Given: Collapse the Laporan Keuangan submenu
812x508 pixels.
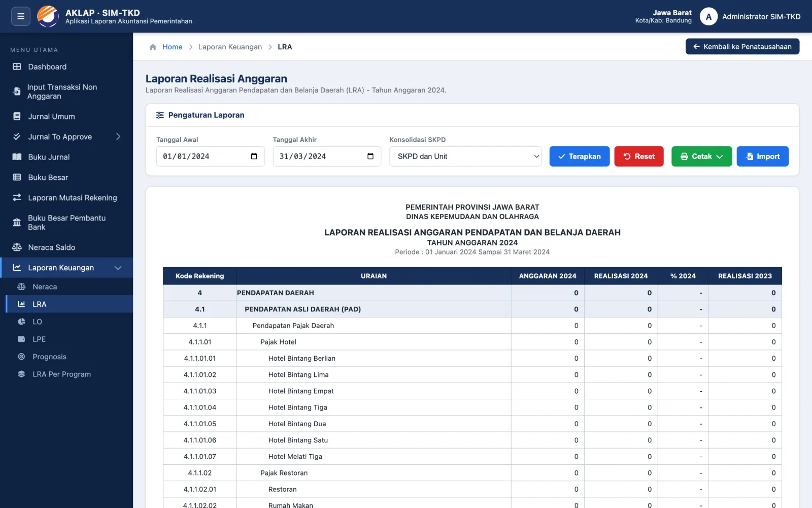Looking at the screenshot, I should pyautogui.click(x=118, y=268).
